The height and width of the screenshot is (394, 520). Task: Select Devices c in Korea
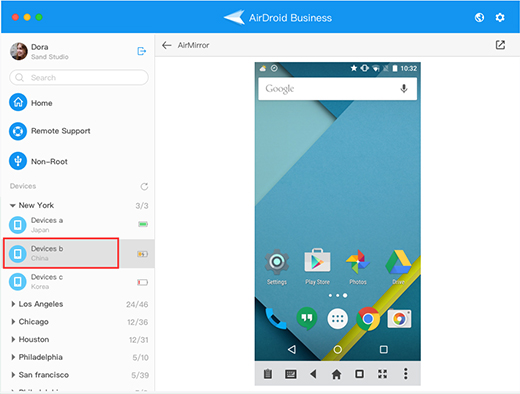pyautogui.click(x=77, y=282)
